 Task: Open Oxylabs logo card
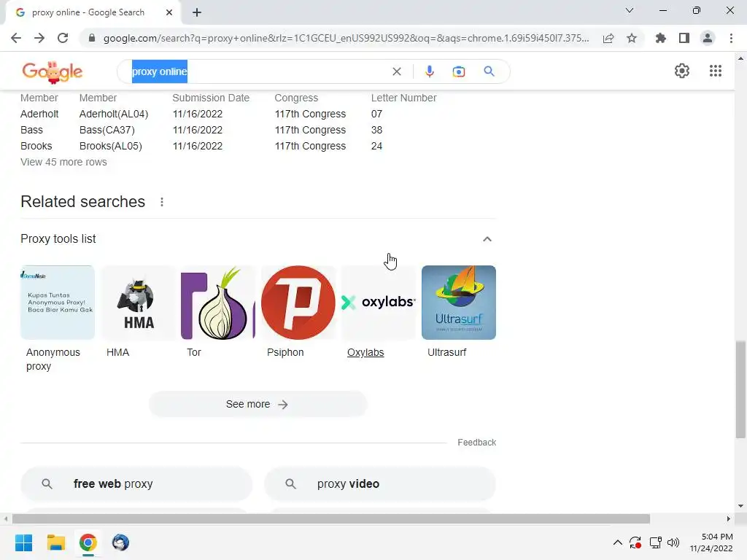379,303
